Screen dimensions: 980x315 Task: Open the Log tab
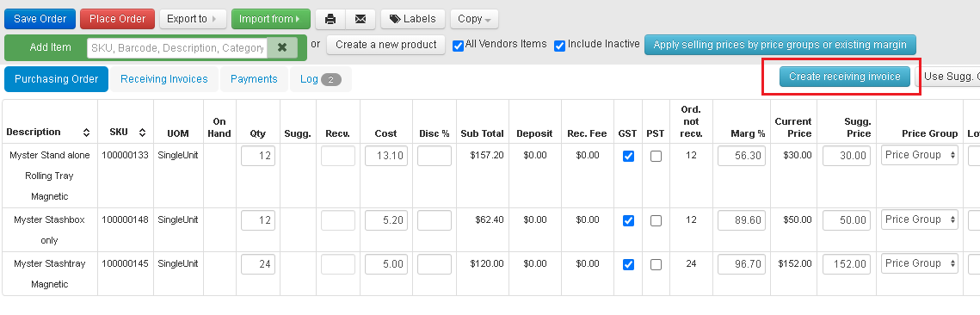[321, 79]
